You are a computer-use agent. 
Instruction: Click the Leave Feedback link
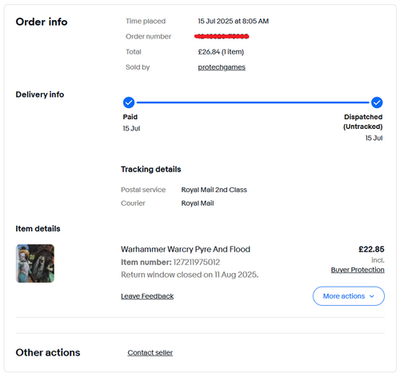pos(147,296)
